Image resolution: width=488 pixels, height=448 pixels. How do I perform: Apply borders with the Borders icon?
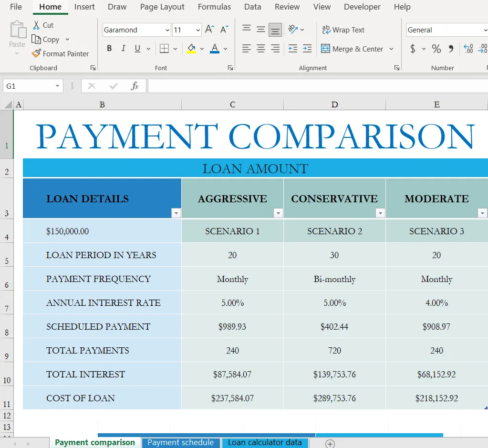pyautogui.click(x=164, y=48)
